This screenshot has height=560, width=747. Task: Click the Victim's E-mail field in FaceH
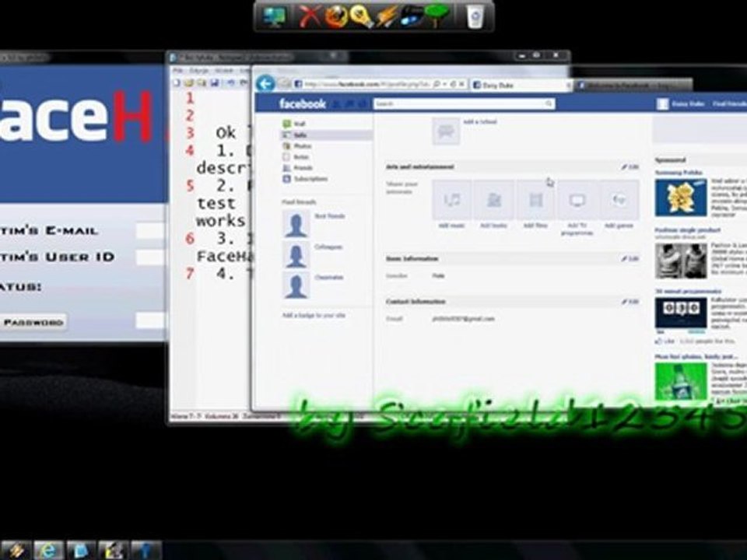pyautogui.click(x=152, y=230)
